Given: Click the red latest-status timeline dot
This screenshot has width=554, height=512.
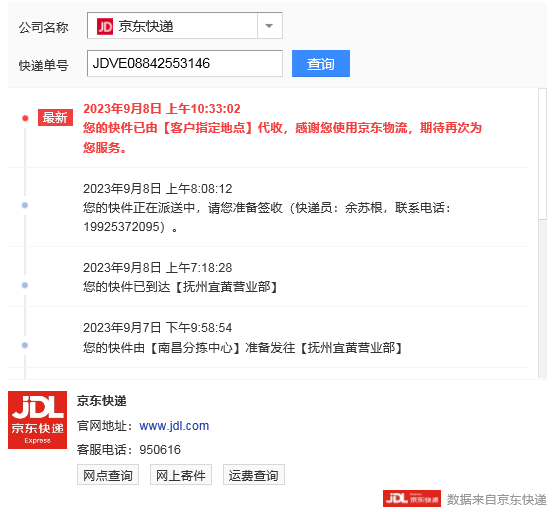Looking at the screenshot, I should click(25, 118).
